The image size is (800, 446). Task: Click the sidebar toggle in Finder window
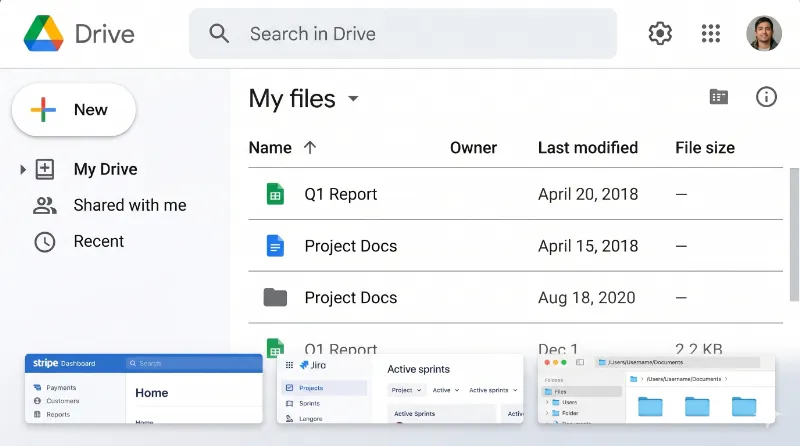tap(580, 362)
